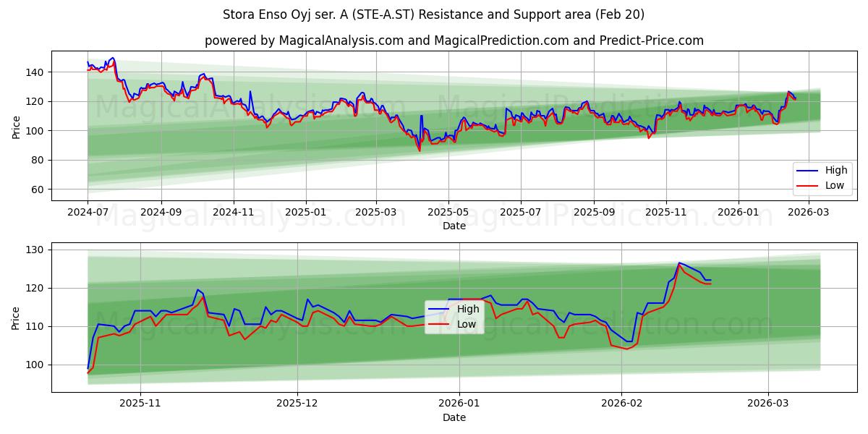Click the lower chart '2026-01' tick label
Viewport: 868px width, 434px height.
459,404
